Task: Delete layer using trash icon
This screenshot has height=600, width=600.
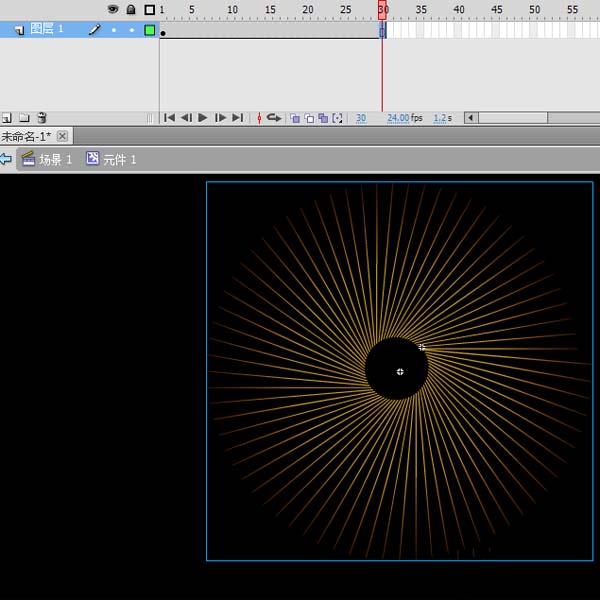Action: 41,118
